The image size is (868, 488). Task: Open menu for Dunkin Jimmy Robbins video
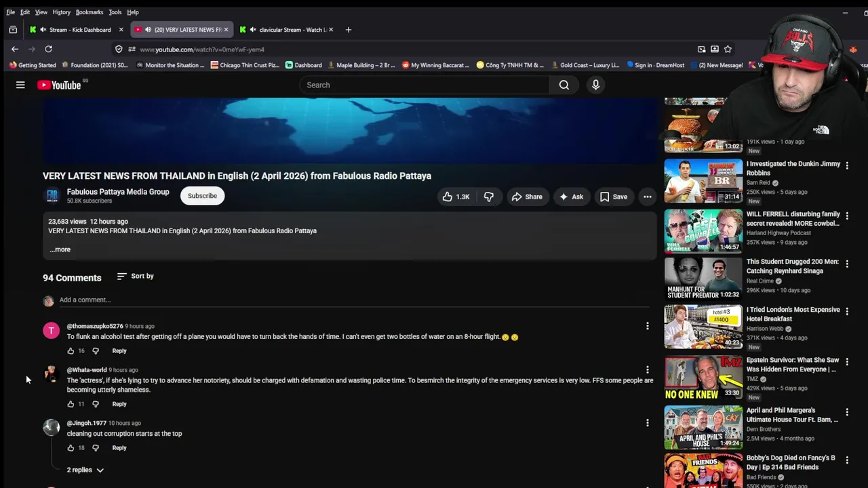click(x=847, y=165)
